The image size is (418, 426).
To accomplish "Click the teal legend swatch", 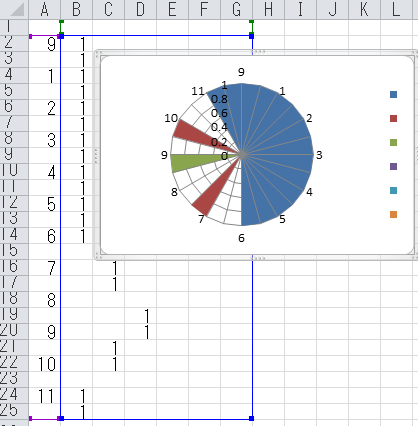I will 393,191.
